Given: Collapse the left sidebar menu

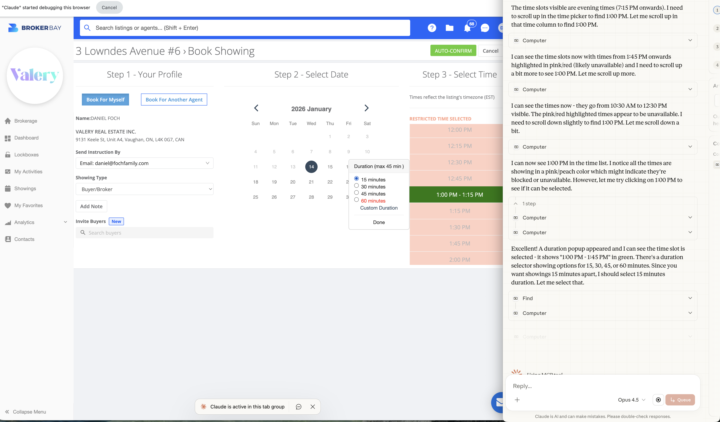Looking at the screenshot, I should [25, 412].
